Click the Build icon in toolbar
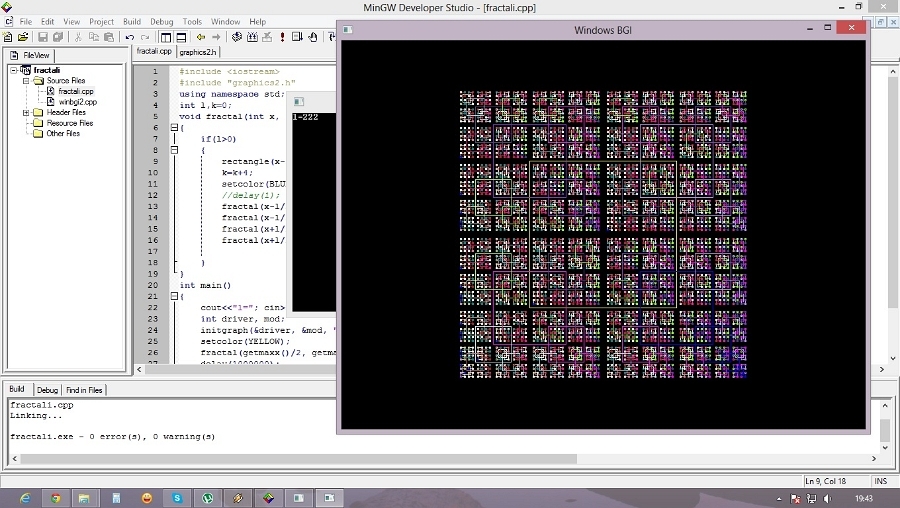The image size is (900, 508). pyautogui.click(x=252, y=37)
